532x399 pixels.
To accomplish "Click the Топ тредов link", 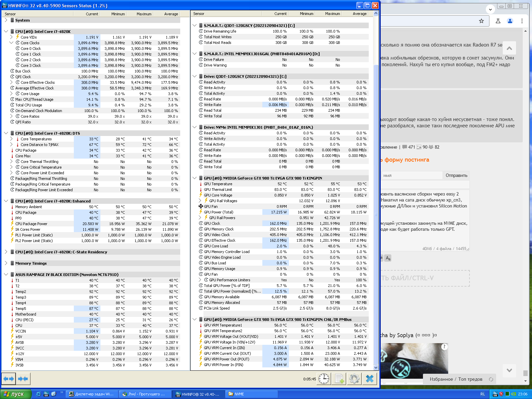I will 470,379.
